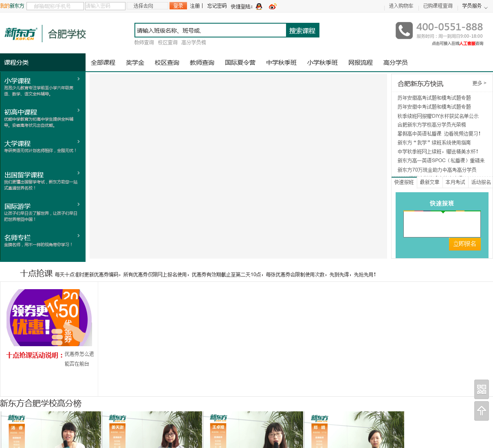Click the 我的新东方 link
The width and height of the screenshot is (493, 448).
[x=12, y=6]
